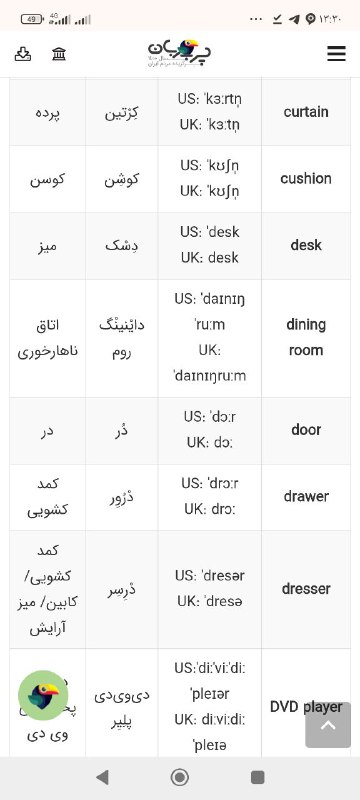Open the hamburger menu

[x=336, y=54]
